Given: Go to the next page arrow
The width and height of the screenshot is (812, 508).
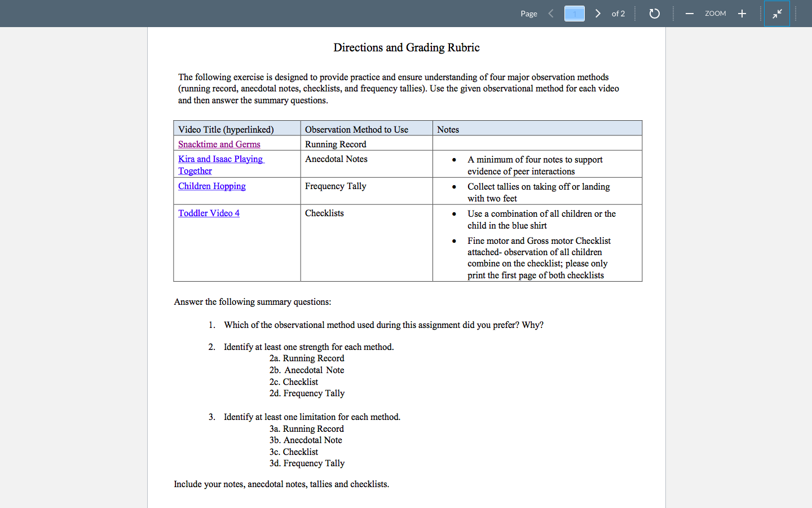Looking at the screenshot, I should click(598, 14).
